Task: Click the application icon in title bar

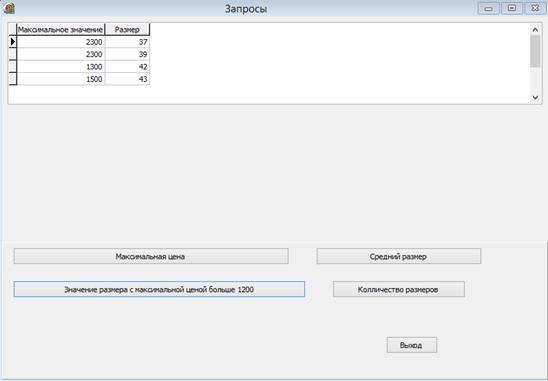Action: tap(9, 8)
